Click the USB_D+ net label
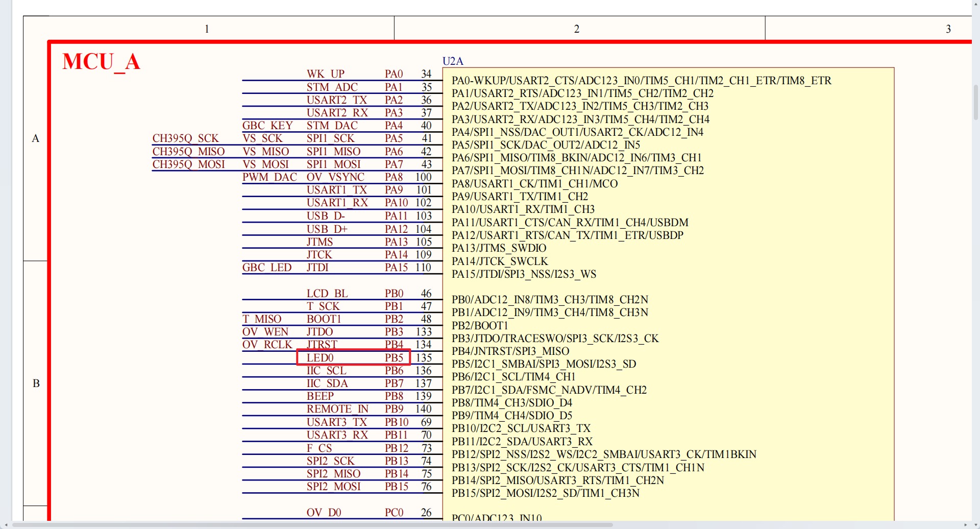The width and height of the screenshot is (980, 529). (x=327, y=229)
